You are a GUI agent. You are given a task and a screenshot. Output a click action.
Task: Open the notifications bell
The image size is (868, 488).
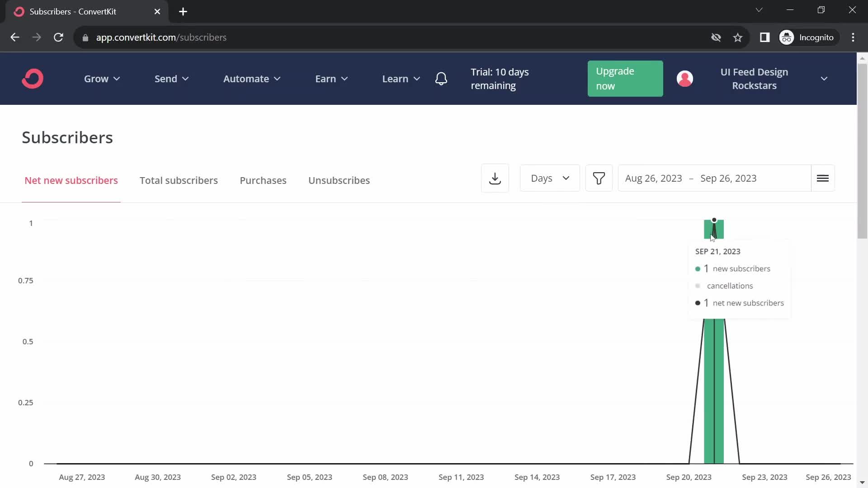[x=441, y=79]
